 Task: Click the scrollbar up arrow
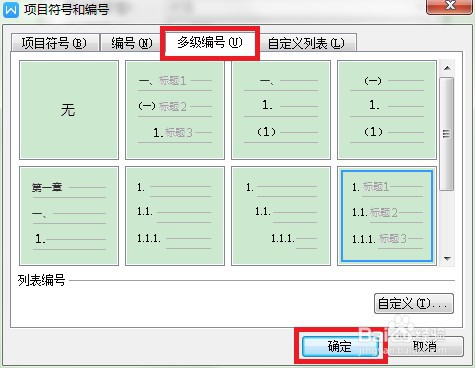coord(447,68)
